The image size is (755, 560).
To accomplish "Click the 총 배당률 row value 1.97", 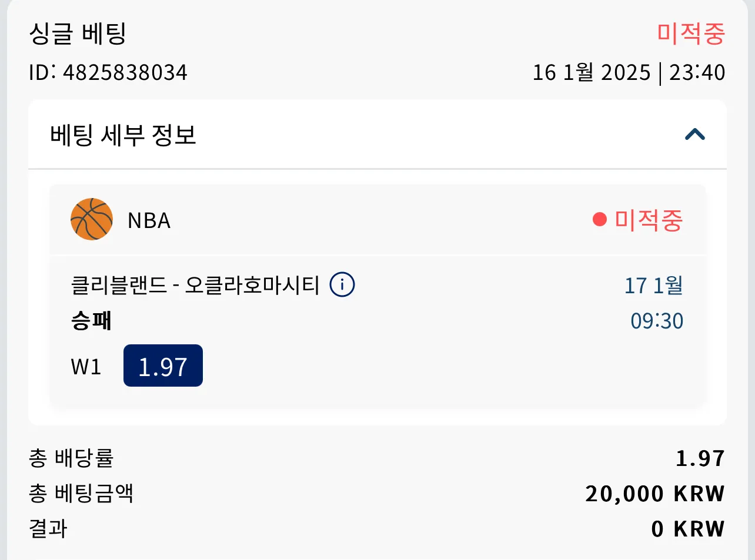I will 700,458.
